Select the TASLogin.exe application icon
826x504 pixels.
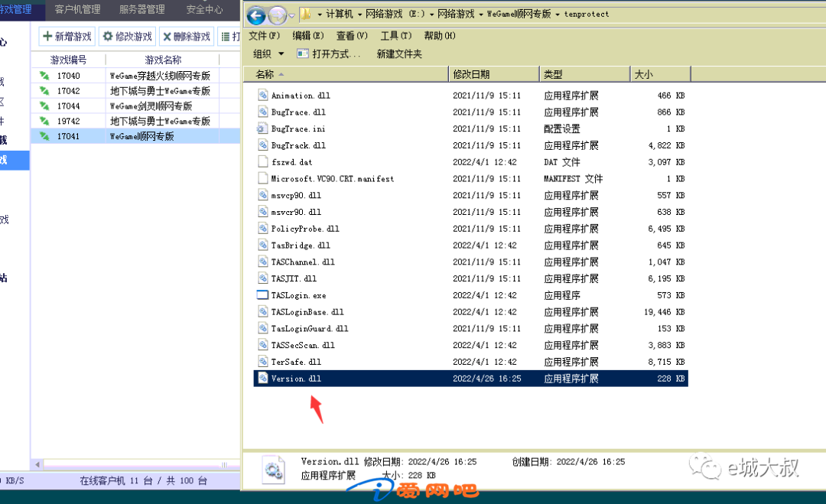[x=262, y=295]
